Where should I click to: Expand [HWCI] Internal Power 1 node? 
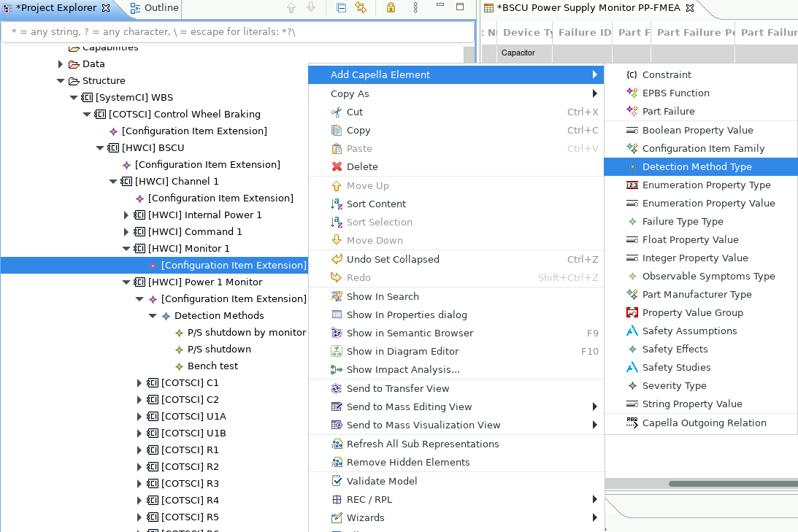(126, 215)
